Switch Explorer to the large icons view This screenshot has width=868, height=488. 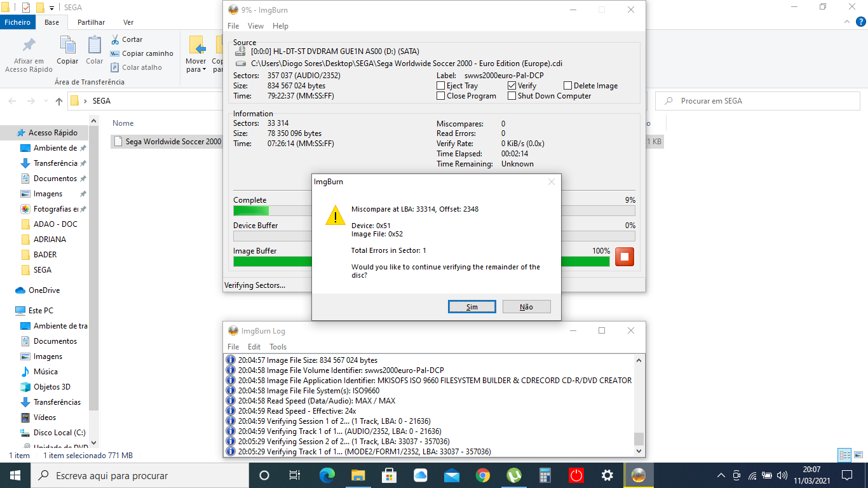pyautogui.click(x=858, y=455)
